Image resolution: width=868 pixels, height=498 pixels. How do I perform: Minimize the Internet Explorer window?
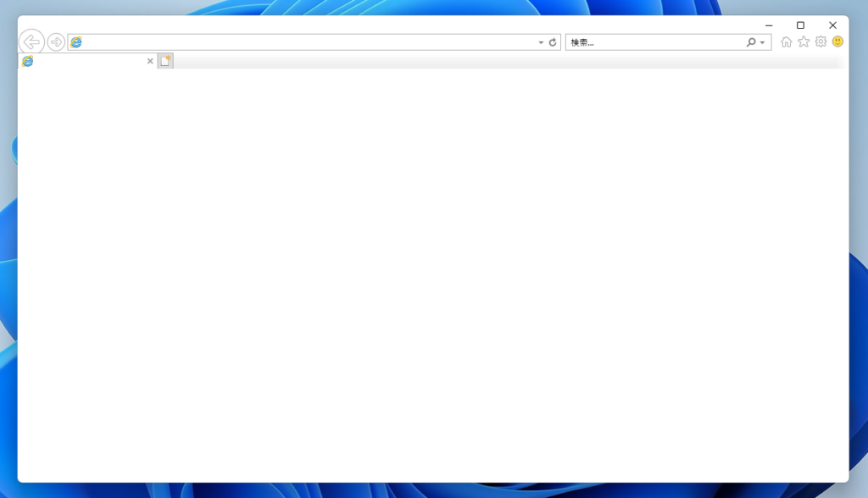(769, 25)
